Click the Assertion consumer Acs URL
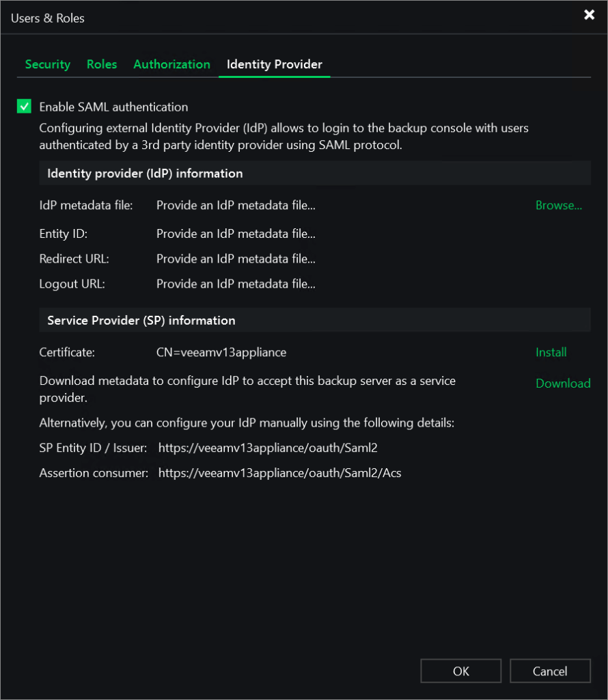Viewport: 608px width, 700px height. click(x=280, y=472)
